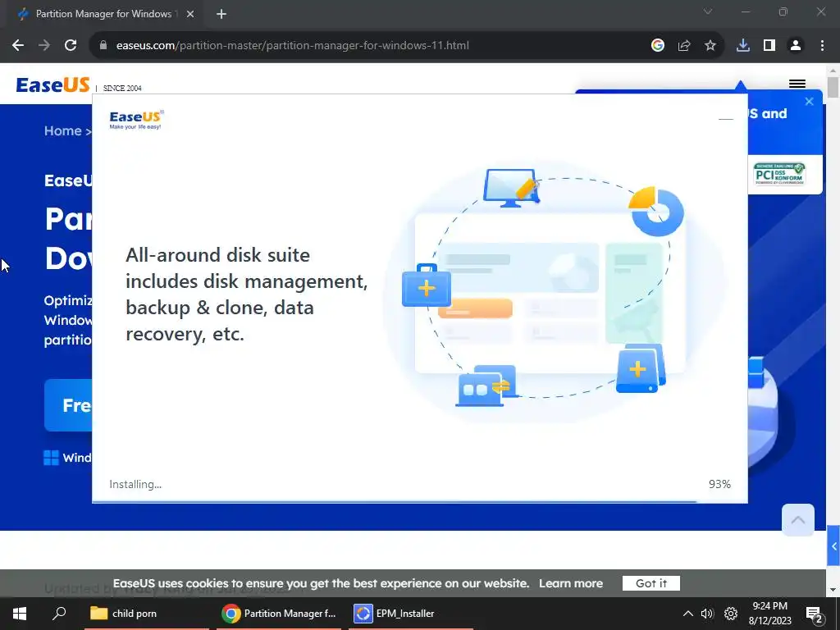Expand the blue side tab chevron
Screen dimensions: 840x630
[x=833, y=546]
